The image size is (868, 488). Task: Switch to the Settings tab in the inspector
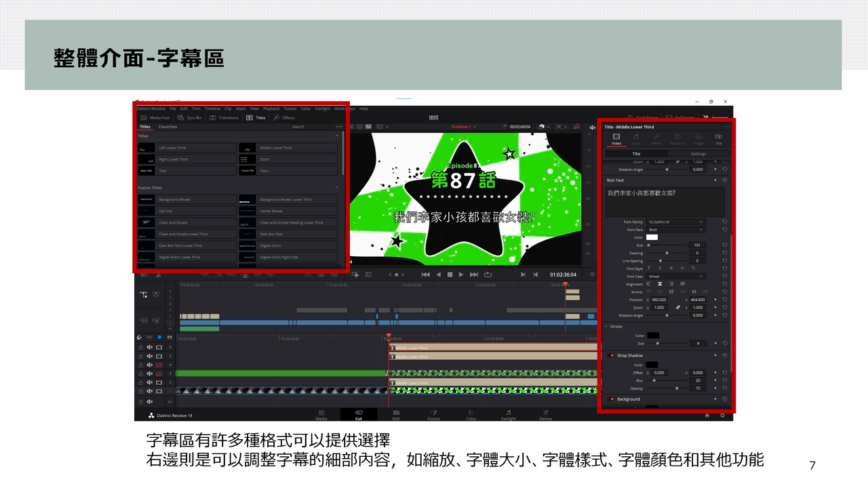tap(700, 154)
